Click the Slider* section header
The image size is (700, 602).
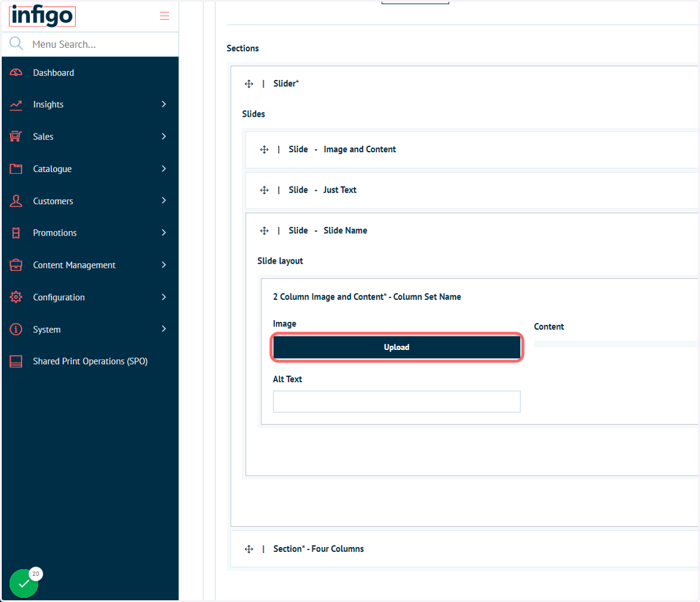[x=465, y=83]
